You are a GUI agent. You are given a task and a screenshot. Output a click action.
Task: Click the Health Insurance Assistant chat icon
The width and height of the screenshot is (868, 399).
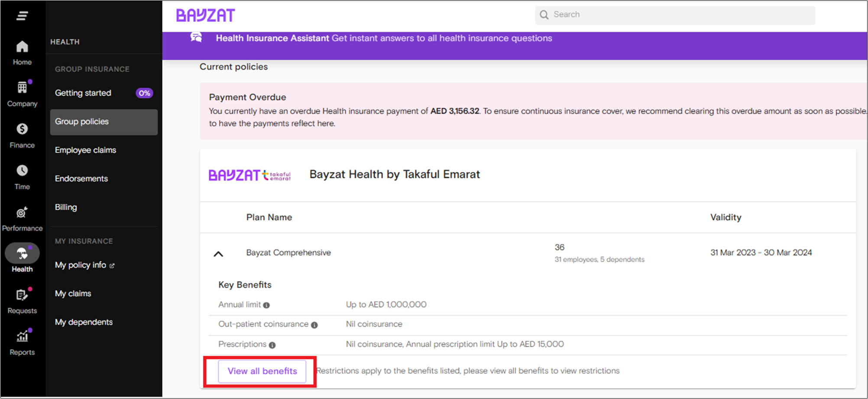coord(196,37)
